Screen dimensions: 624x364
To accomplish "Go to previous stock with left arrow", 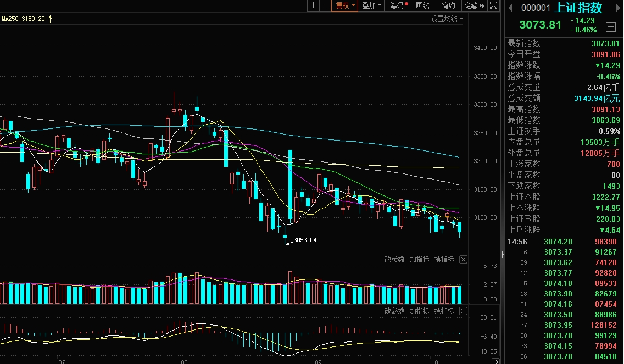I will pos(511,8).
